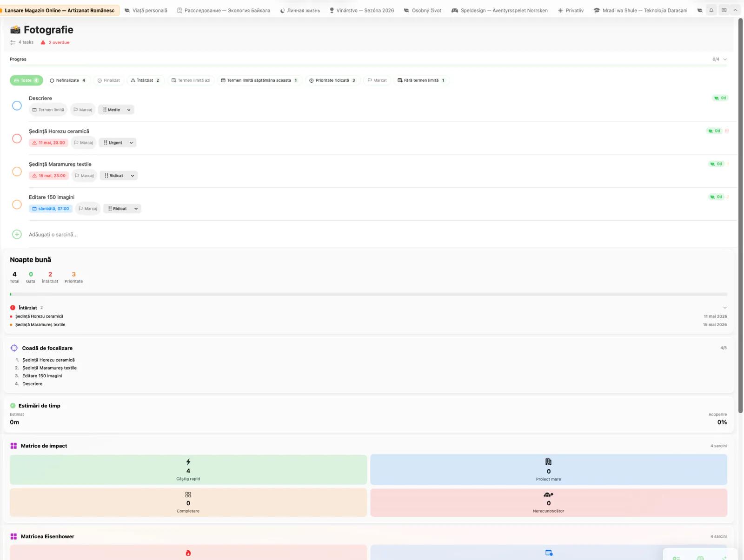The height and width of the screenshot is (560, 744).
Task: Open Ridicat dropdown on Editare 150 imagini
Action: 122,209
